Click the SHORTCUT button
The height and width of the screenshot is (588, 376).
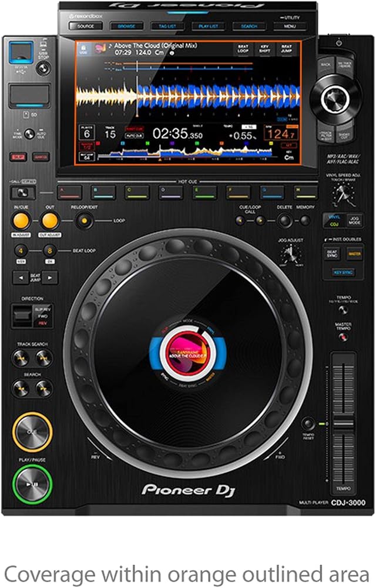344,135
